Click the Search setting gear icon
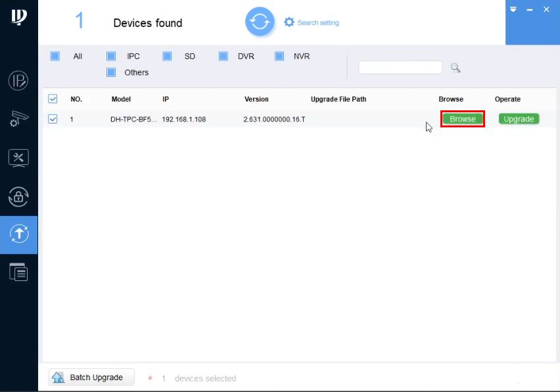The image size is (560, 392). (x=289, y=22)
